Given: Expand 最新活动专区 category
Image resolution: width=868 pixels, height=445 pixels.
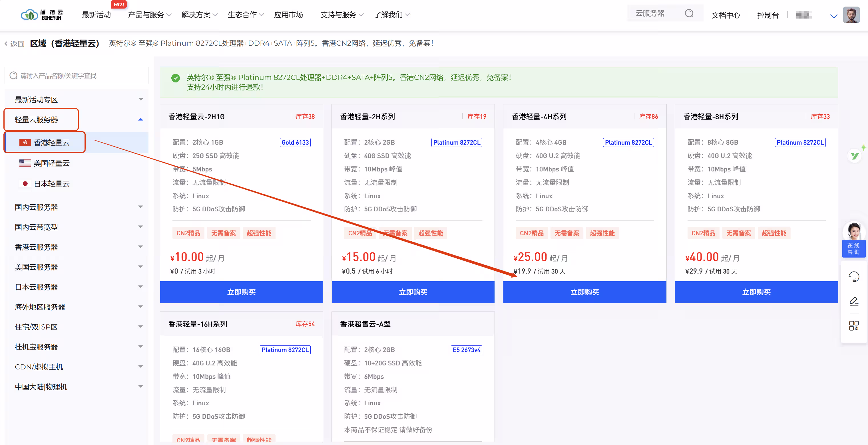Looking at the screenshot, I should coord(77,99).
